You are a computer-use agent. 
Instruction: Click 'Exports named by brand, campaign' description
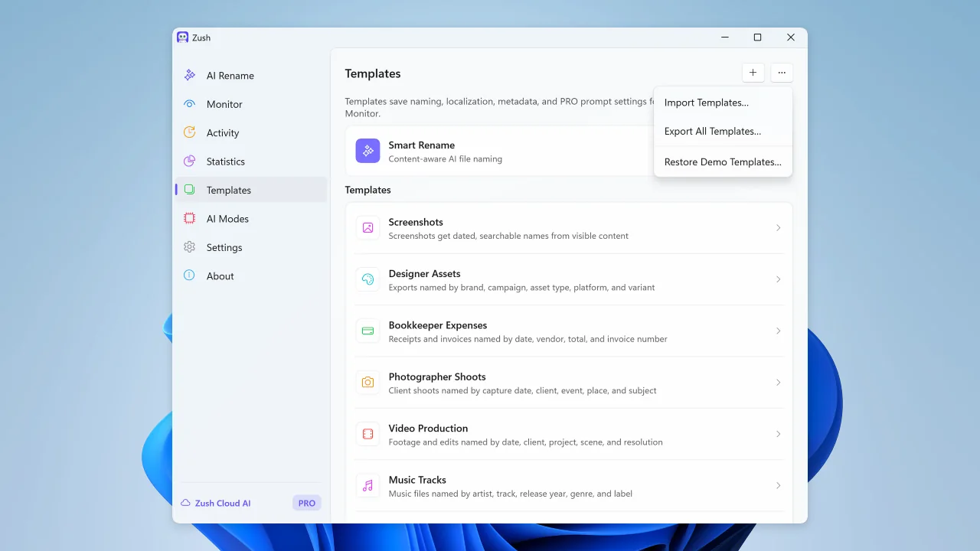coord(521,288)
